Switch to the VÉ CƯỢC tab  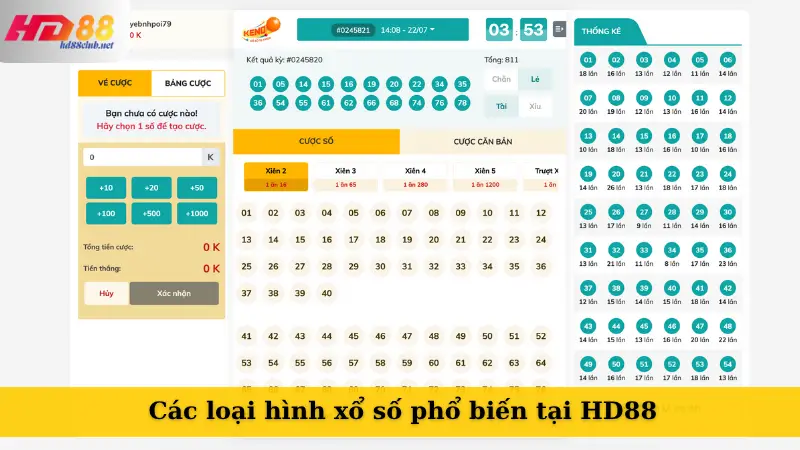[115, 83]
